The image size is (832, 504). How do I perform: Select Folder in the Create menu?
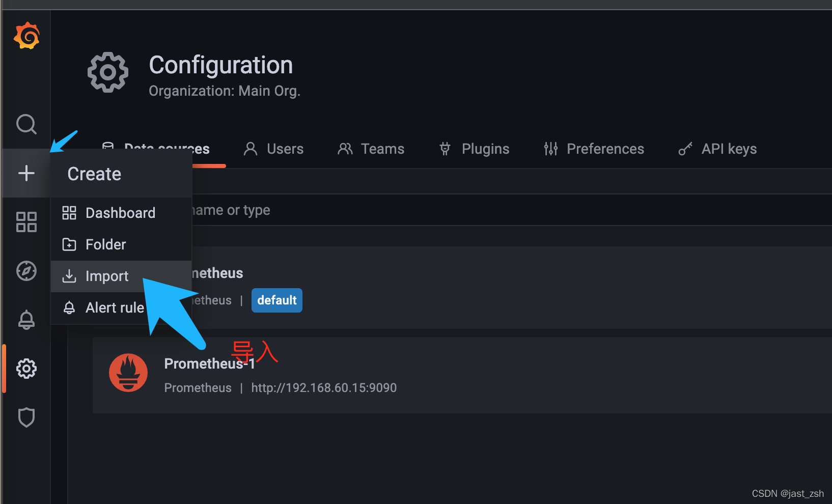click(x=121, y=244)
